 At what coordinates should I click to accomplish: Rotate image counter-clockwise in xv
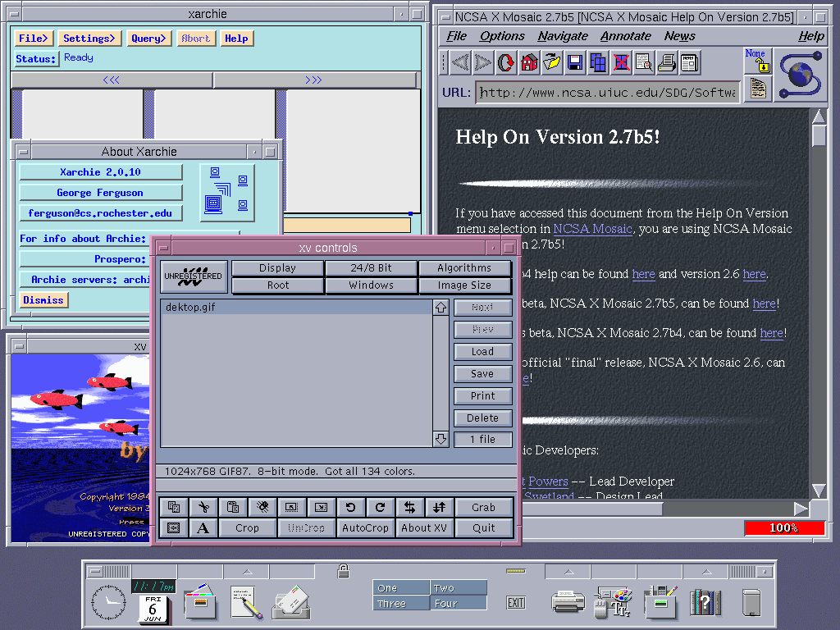pos(351,507)
